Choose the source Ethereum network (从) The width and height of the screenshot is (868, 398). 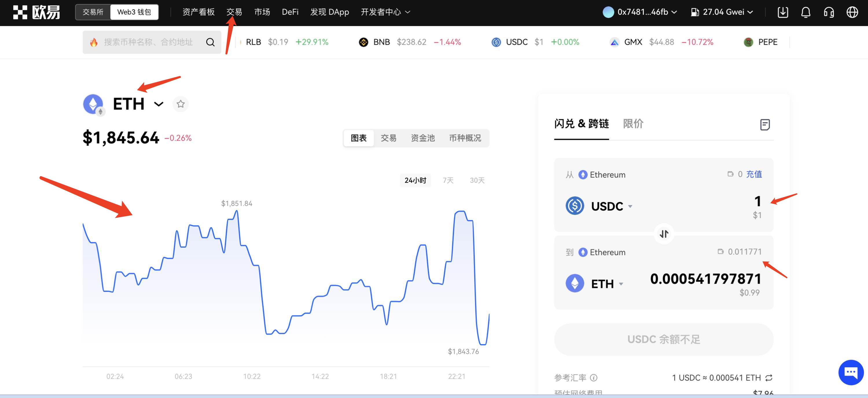(x=602, y=175)
